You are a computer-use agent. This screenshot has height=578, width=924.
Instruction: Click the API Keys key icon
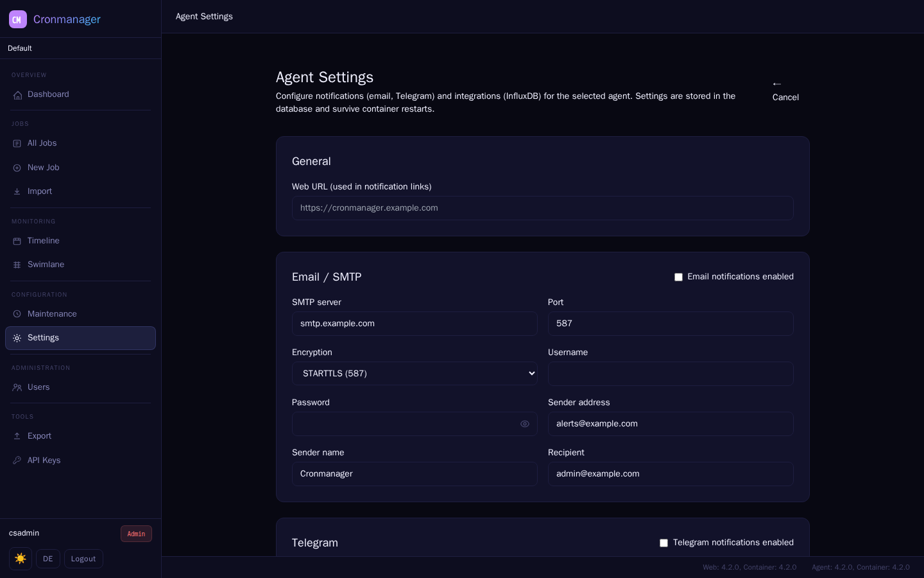click(x=17, y=460)
